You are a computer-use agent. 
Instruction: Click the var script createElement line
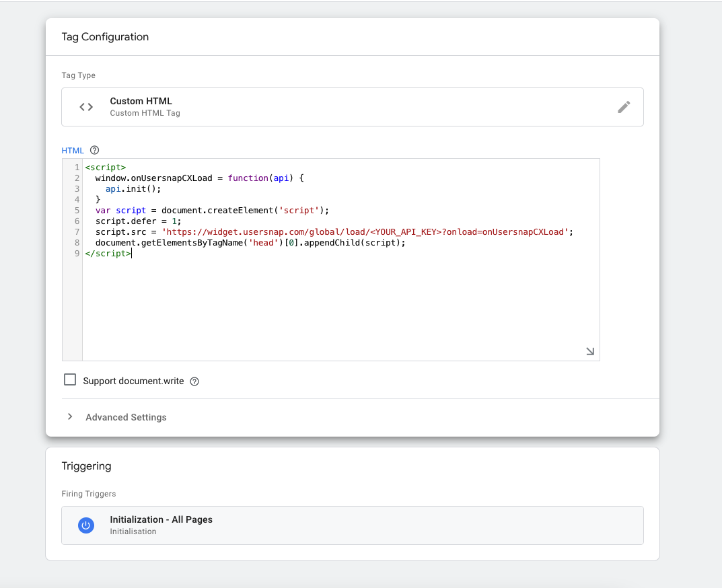point(212,211)
